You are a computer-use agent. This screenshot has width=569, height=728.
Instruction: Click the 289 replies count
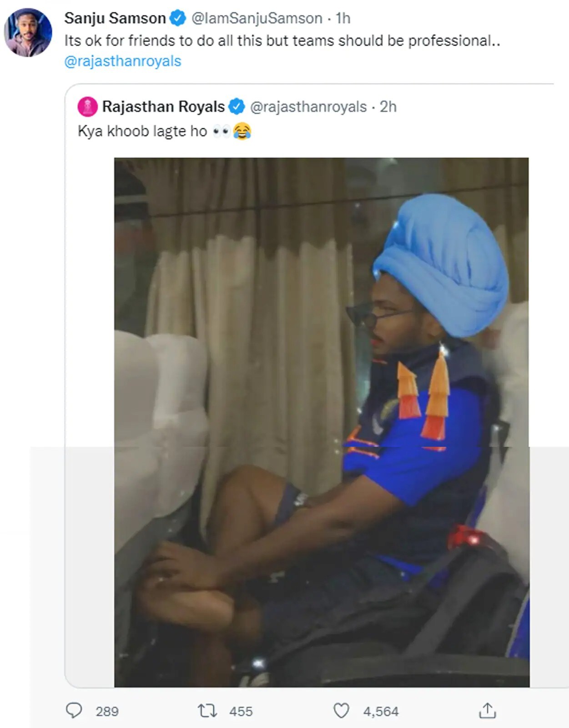click(x=107, y=711)
